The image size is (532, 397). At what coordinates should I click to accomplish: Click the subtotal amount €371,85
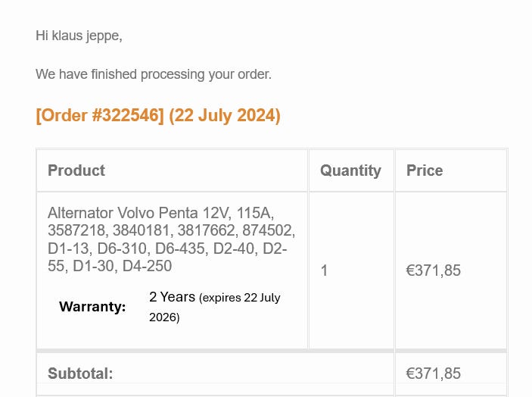433,374
